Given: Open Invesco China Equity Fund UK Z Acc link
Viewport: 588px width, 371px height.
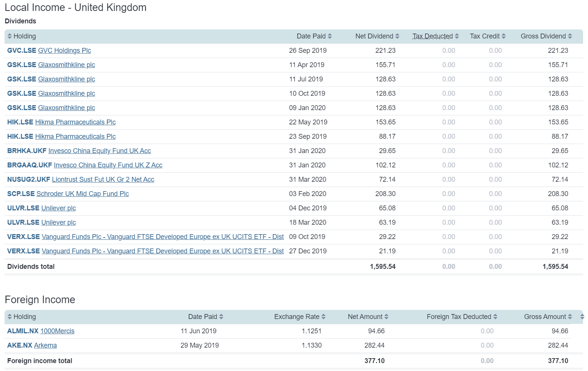Looking at the screenshot, I should click(108, 165).
